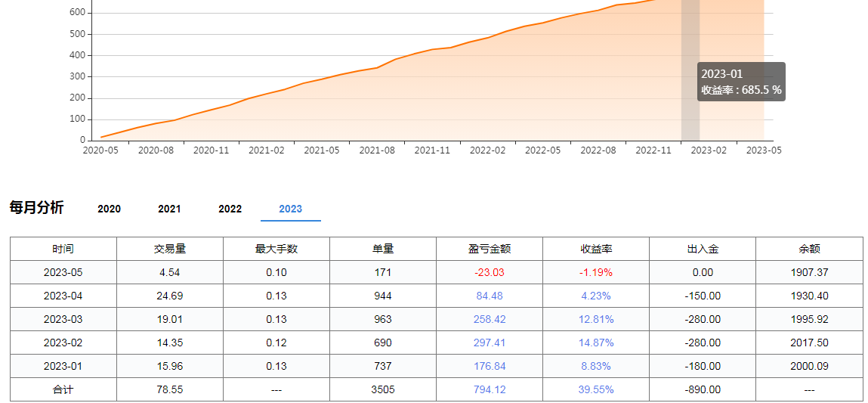868x403 pixels.
Task: Select the 2023-02 row date cell
Action: coord(63,343)
